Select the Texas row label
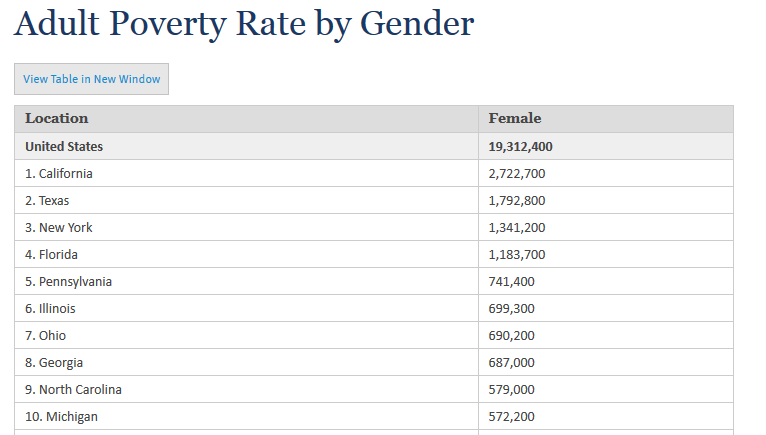The width and height of the screenshot is (766, 435). tap(47, 200)
